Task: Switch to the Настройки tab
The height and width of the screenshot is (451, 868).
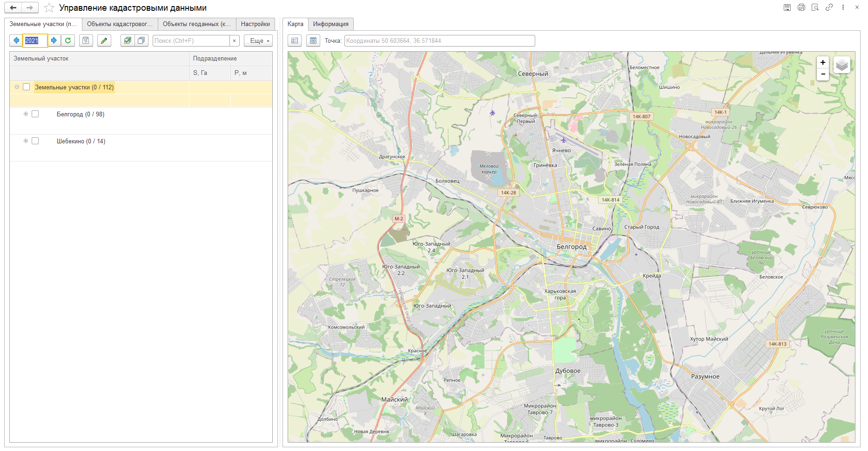Action: coord(255,24)
